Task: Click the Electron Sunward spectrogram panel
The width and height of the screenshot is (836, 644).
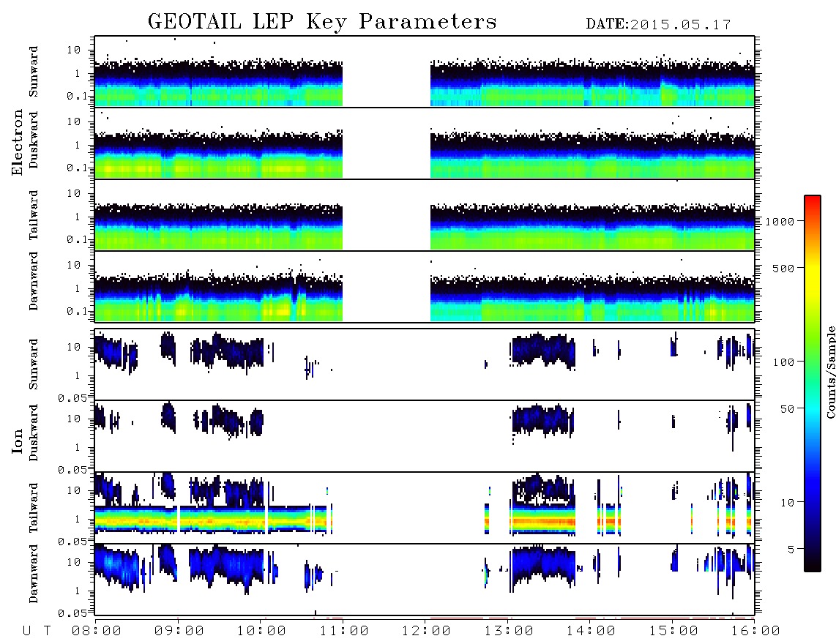Action: point(425,72)
